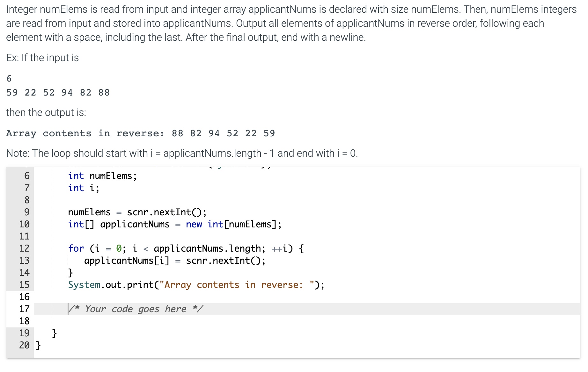Click the for loop header on line 12
Viewport: 588px width, 372px height.
click(x=186, y=248)
